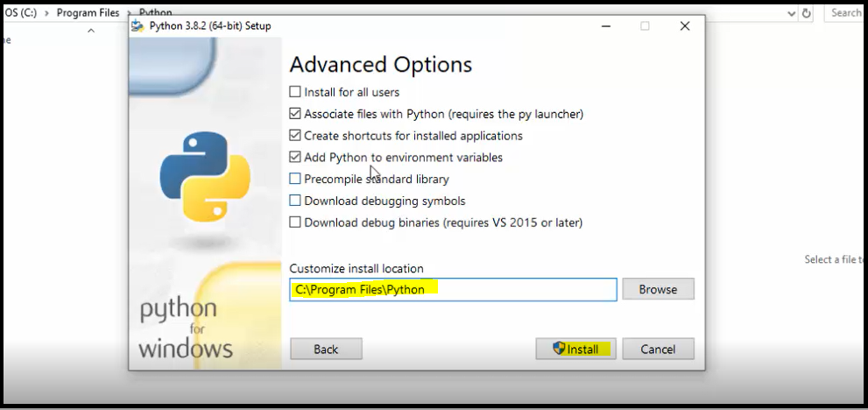868x410 pixels.
Task: Enable Precompile standard library option
Action: pos(295,179)
